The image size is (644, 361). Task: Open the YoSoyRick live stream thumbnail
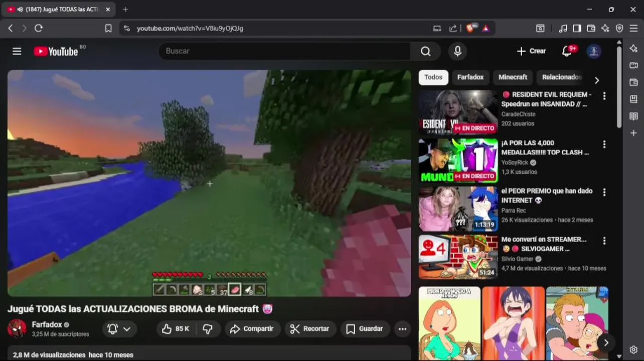point(458,160)
